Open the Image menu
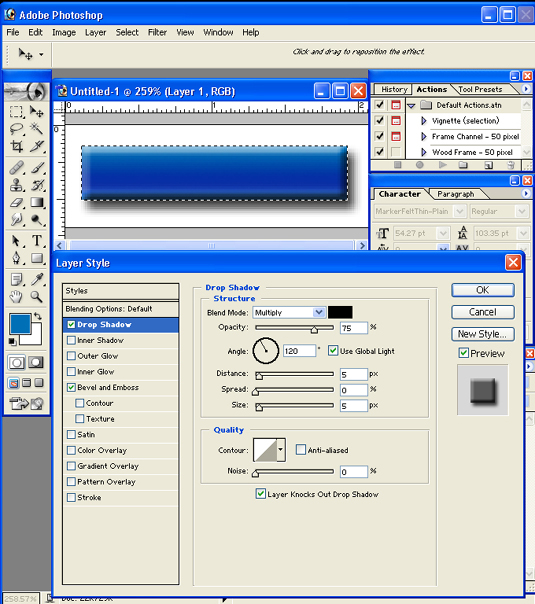The height and width of the screenshot is (604, 535). (x=64, y=33)
